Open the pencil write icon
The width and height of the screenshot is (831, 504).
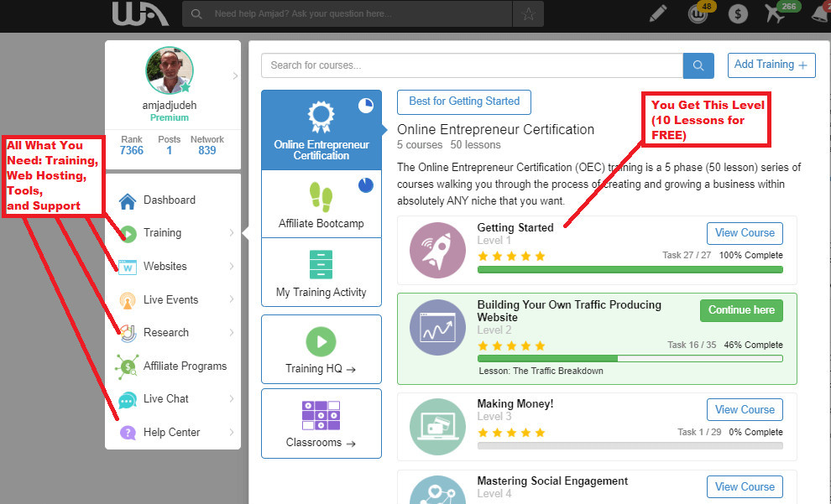tap(658, 13)
